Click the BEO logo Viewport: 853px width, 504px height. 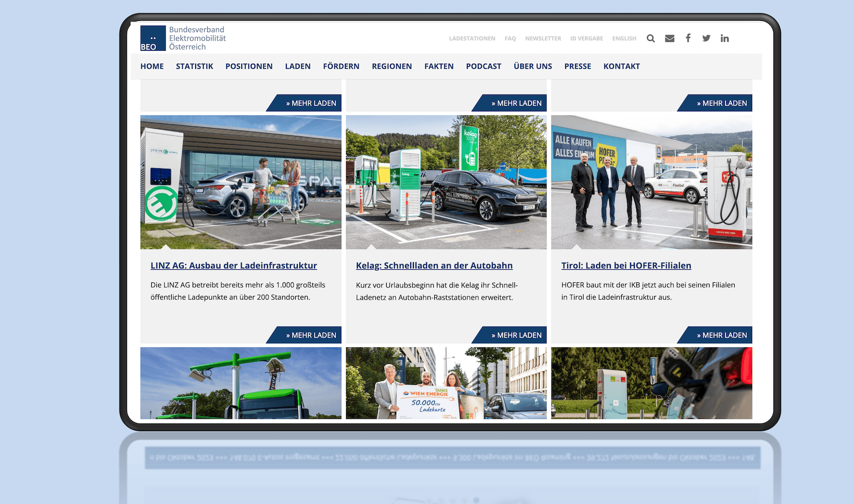[153, 38]
